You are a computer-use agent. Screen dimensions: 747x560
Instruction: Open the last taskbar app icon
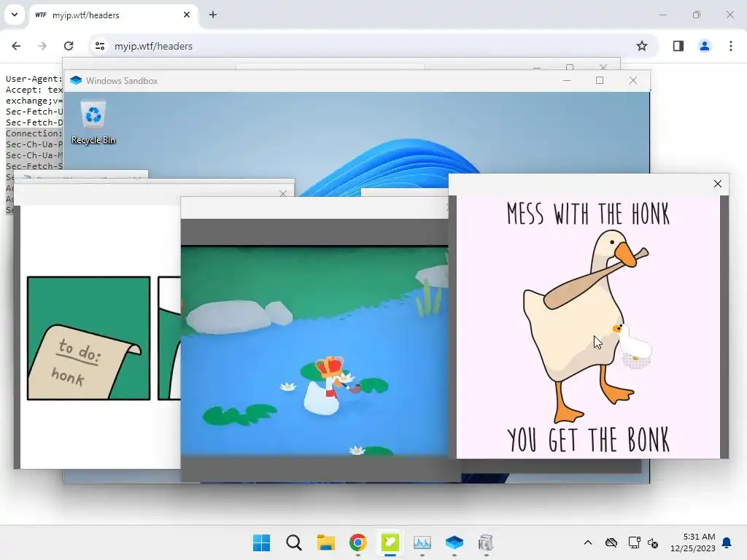tap(486, 542)
